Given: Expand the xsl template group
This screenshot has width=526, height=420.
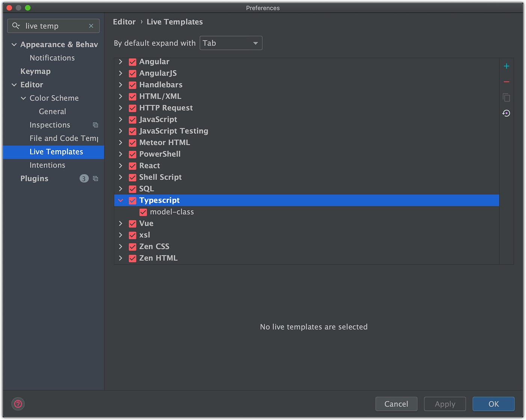Looking at the screenshot, I should click(x=121, y=235).
